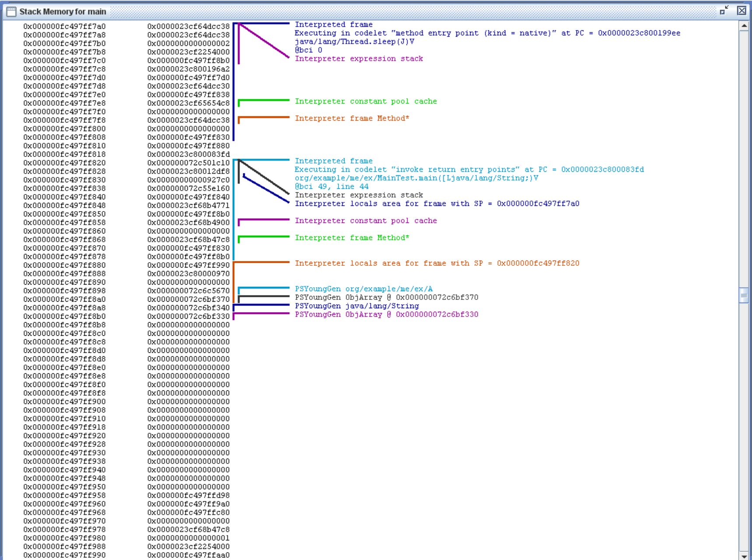Select address 0x000000fc497ff880
Screen dimensions: 752x560
[64, 265]
